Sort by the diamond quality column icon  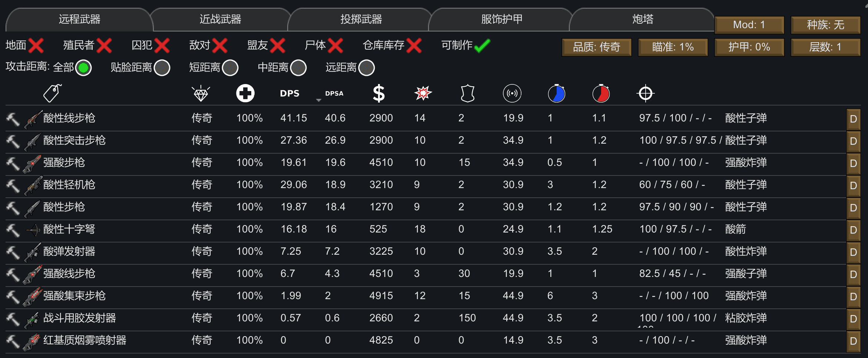click(201, 93)
